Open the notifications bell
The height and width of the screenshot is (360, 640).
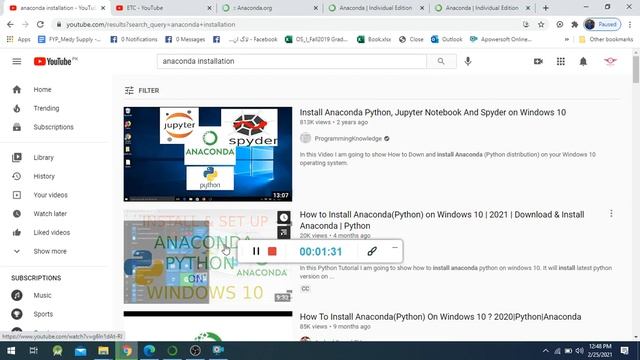pyautogui.click(x=583, y=61)
